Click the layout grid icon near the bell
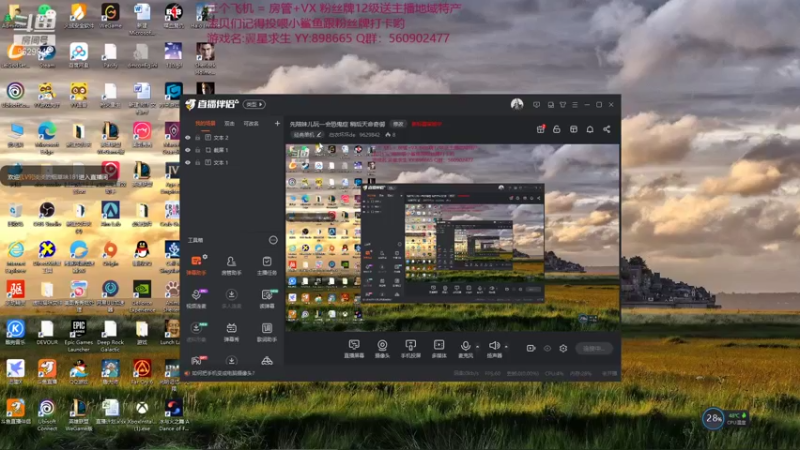800x450 pixels. [573, 129]
